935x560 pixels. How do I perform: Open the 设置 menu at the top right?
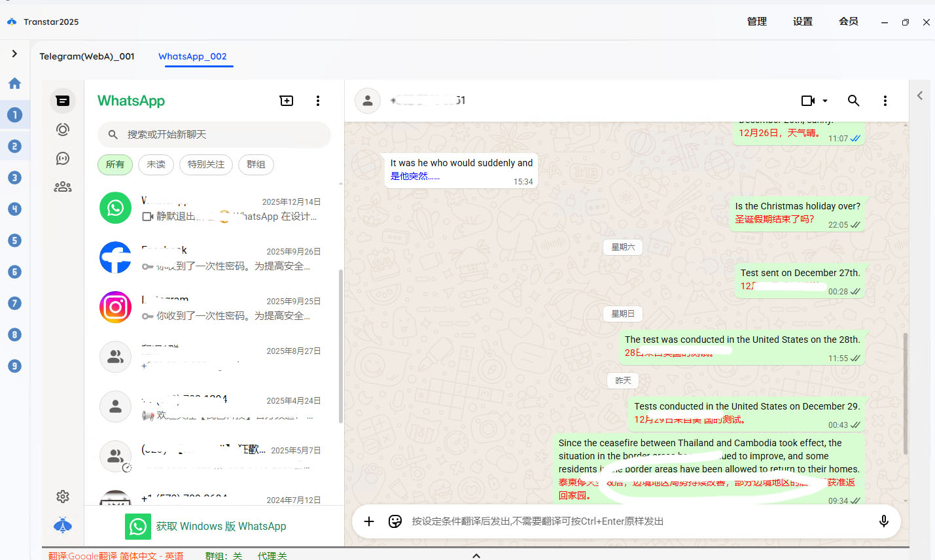click(x=802, y=22)
